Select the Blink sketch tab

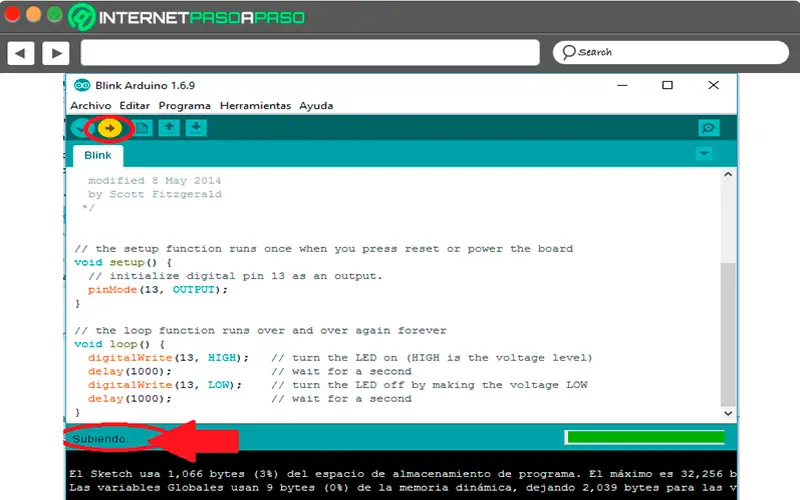(98, 156)
